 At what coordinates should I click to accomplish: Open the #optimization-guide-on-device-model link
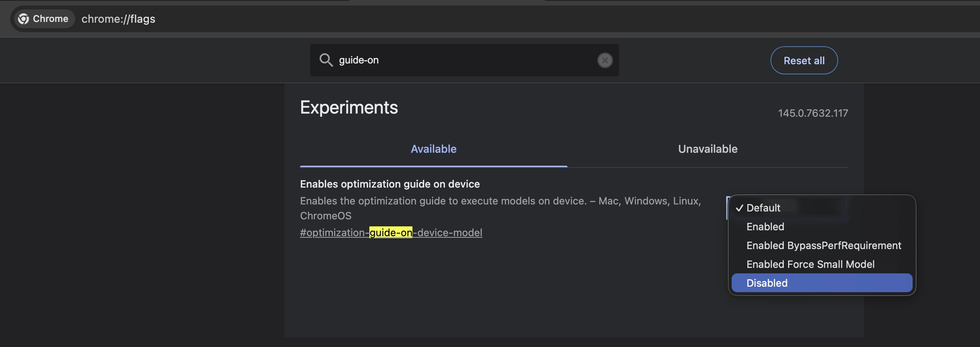[x=391, y=233]
